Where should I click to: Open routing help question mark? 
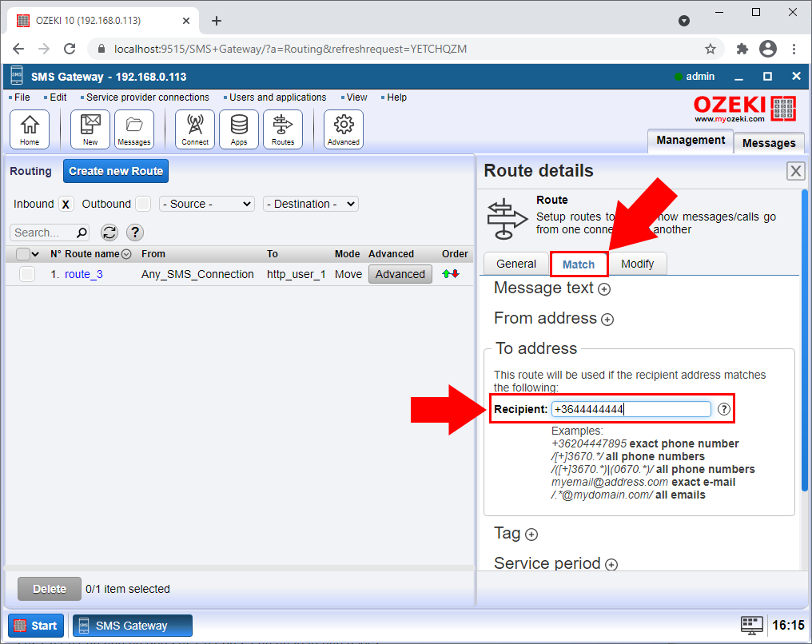point(135,233)
